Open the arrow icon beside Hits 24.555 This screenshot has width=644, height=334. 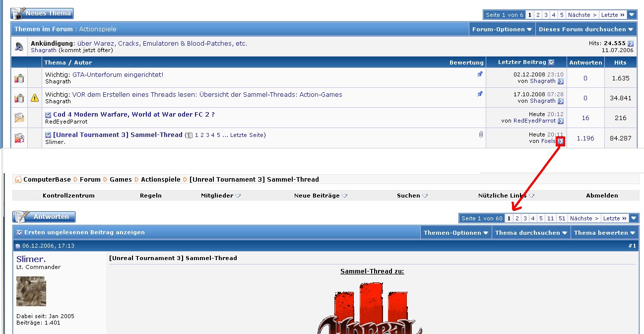coord(631,44)
